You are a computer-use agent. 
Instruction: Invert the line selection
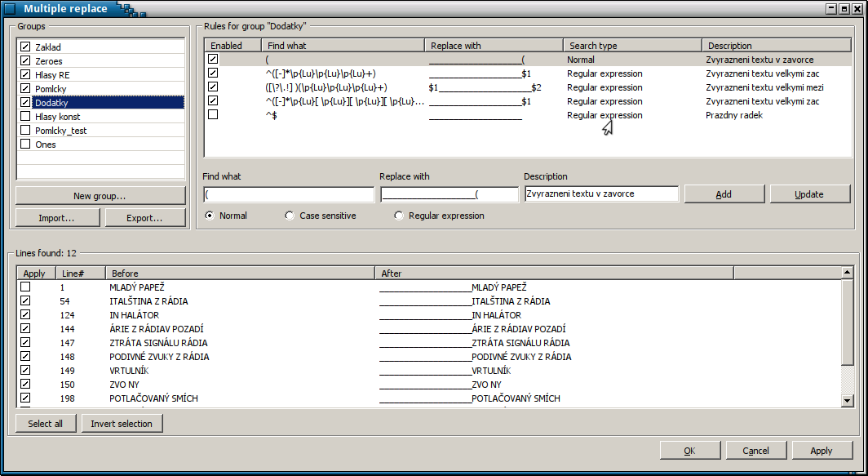[x=121, y=423]
